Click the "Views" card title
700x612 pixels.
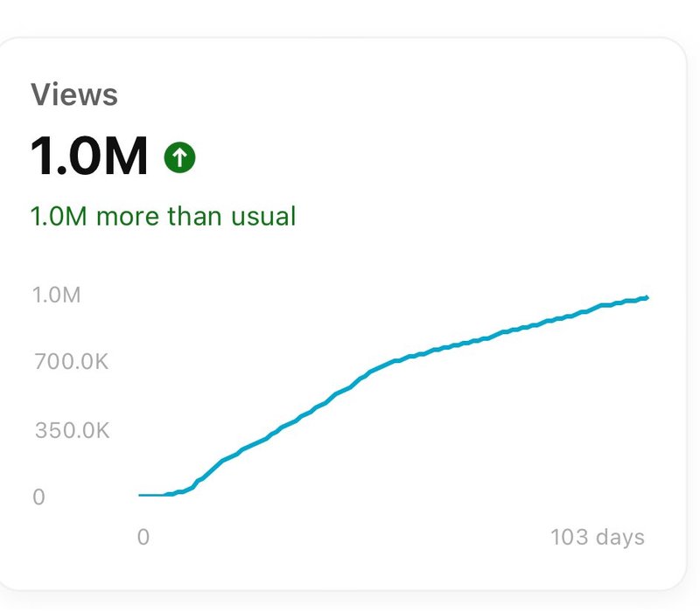coord(74,94)
